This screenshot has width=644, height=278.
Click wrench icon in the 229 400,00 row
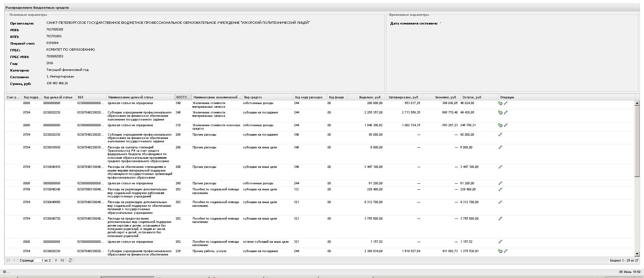pyautogui.click(x=500, y=189)
